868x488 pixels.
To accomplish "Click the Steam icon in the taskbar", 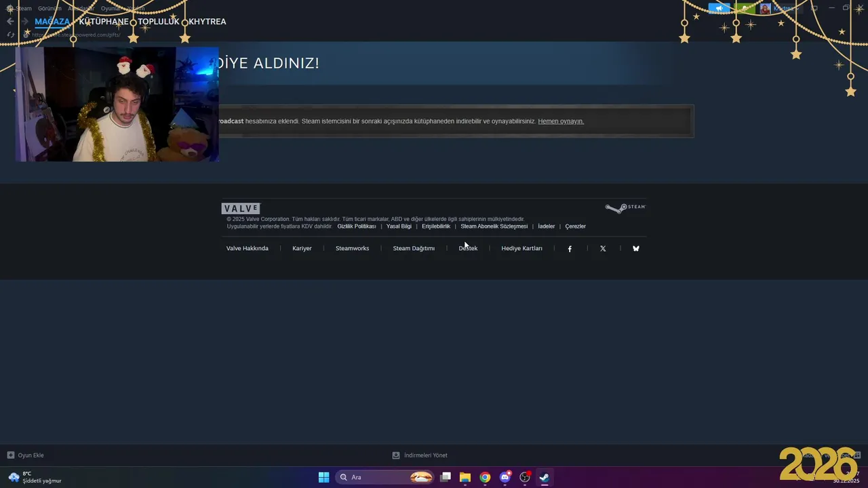I will [545, 477].
